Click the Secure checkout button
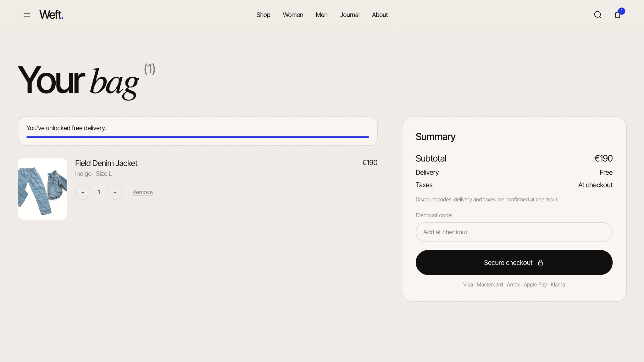 click(514, 263)
